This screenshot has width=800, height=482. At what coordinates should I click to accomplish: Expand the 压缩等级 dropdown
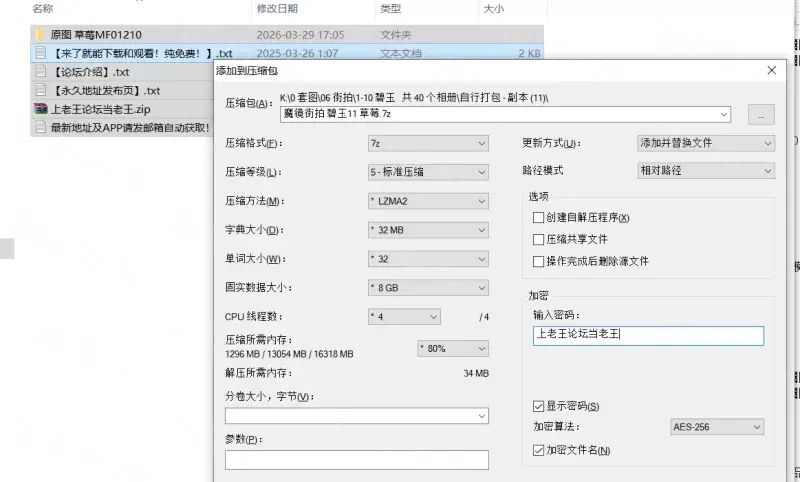[x=427, y=172]
